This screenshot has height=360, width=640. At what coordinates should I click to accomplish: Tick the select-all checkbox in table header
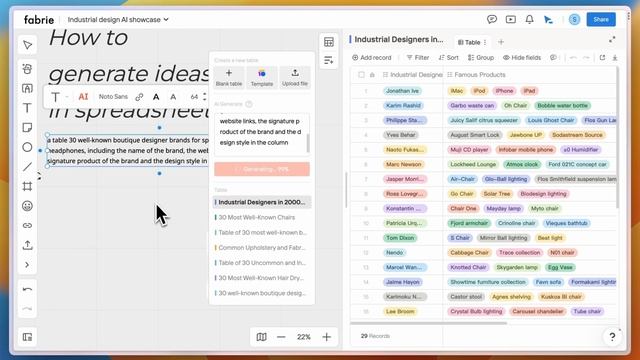(361, 75)
